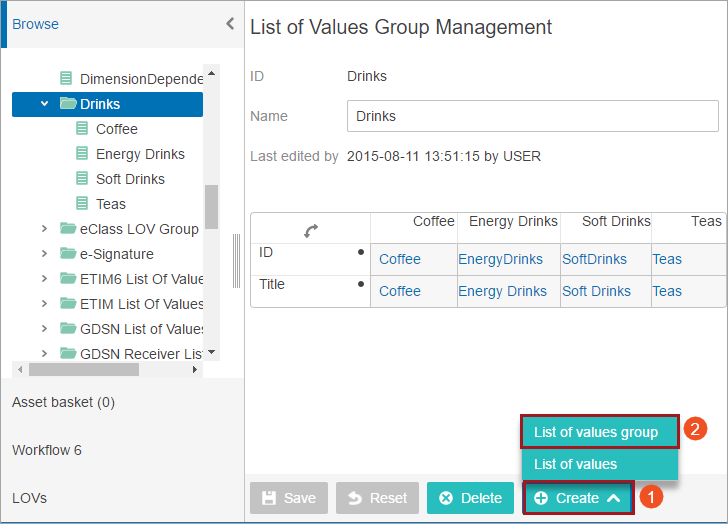Expand the ETIM List Of Values node
Viewport: 728px width, 524px height.
pos(45,304)
